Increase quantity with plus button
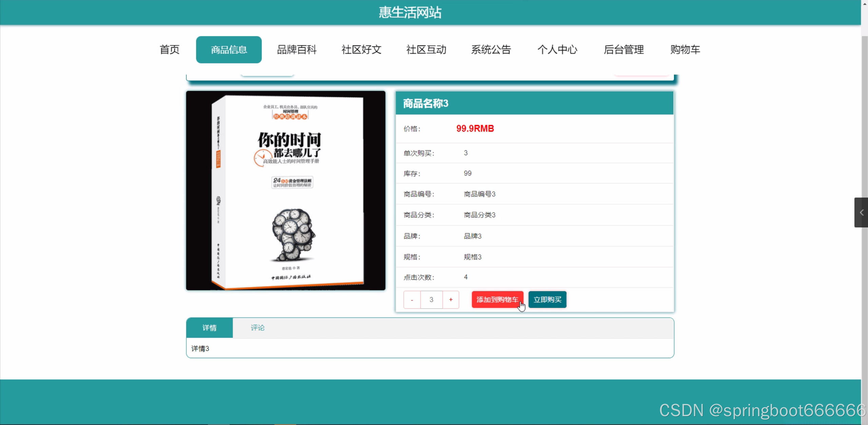 coord(451,300)
